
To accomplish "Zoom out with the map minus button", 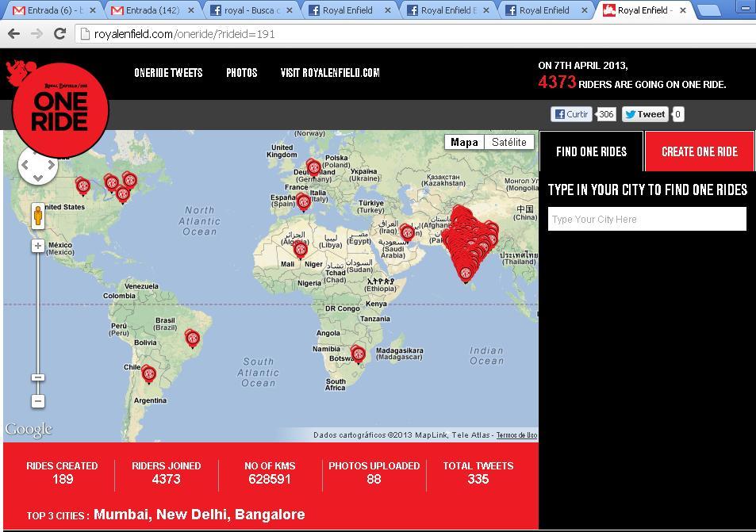I will [x=38, y=400].
